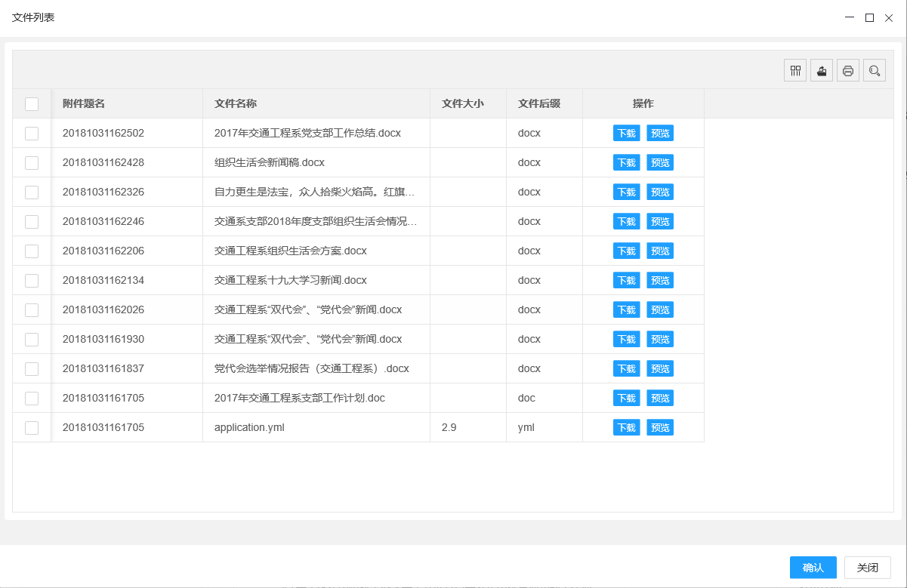Download 2017年交通工程系党支部工作总结.docx
The width and height of the screenshot is (907, 588).
click(626, 134)
